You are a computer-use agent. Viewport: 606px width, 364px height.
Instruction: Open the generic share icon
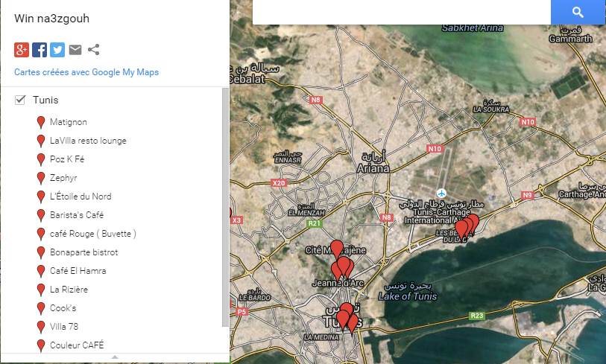93,49
